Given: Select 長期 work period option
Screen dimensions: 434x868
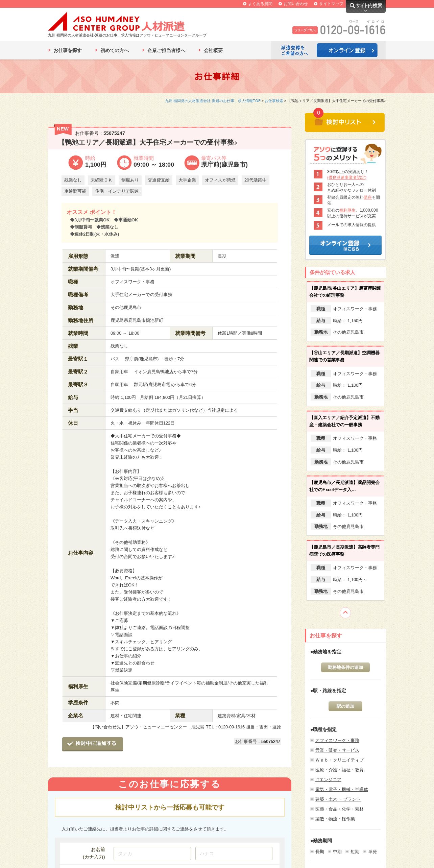Looking at the screenshot, I should (x=317, y=851).
